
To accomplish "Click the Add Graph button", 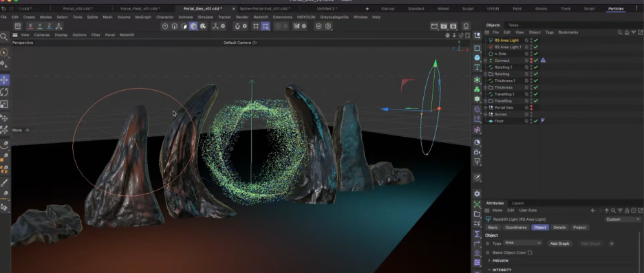I will point(559,243).
